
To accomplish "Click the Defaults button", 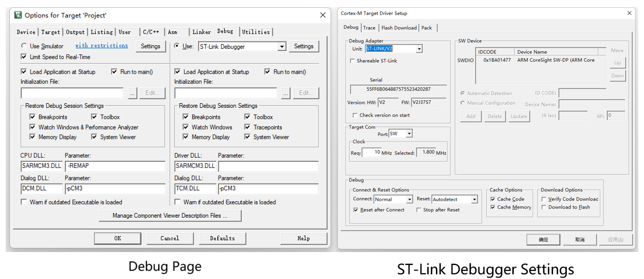I will [223, 239].
